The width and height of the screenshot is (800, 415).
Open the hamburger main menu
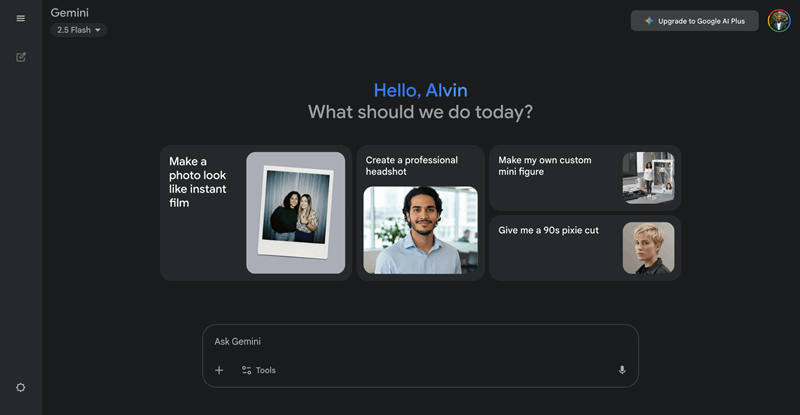[x=20, y=18]
